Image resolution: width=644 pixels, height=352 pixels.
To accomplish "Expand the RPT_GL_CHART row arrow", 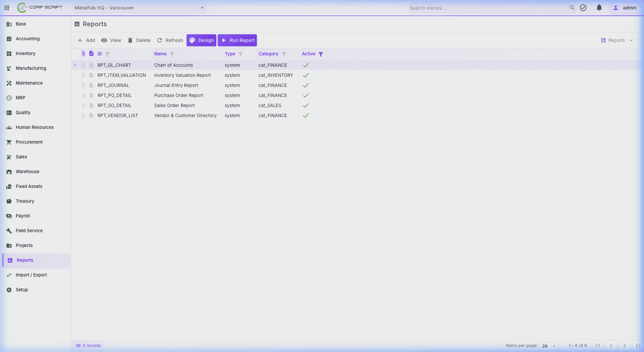I will (x=75, y=65).
